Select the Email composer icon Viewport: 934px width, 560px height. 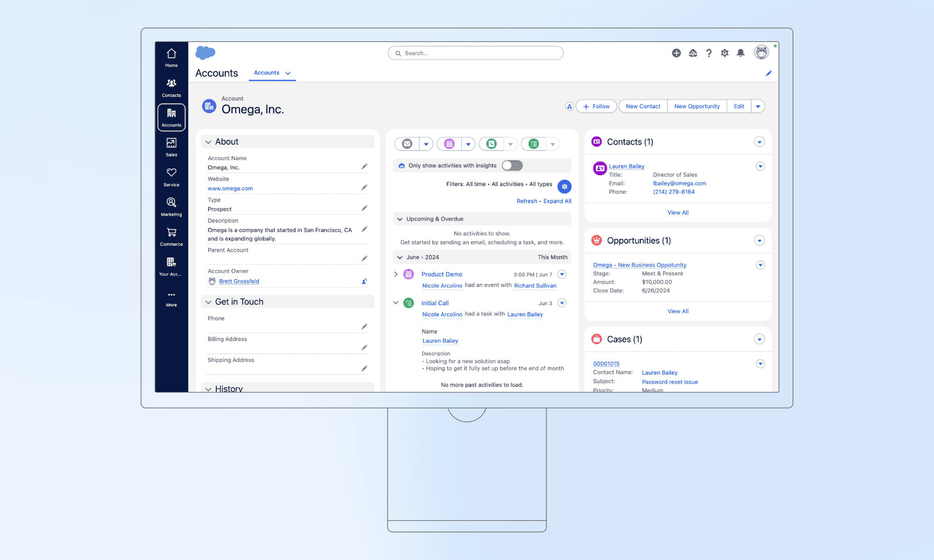pyautogui.click(x=407, y=144)
